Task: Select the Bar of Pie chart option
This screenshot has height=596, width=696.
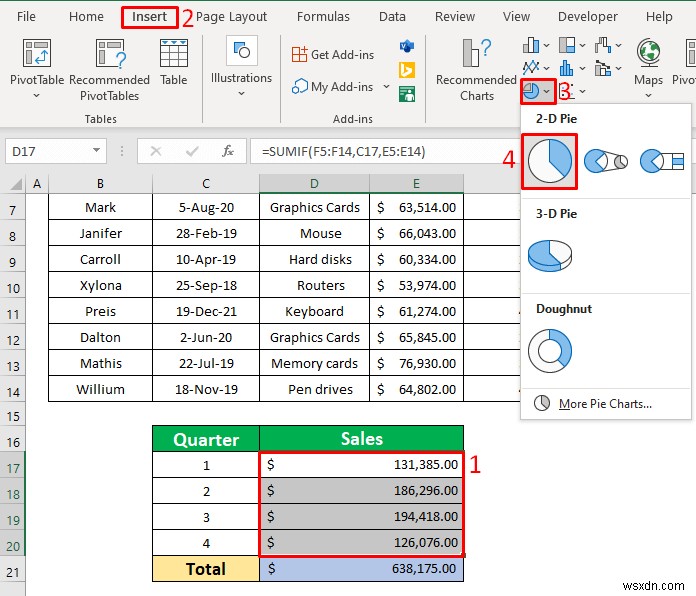Action: click(x=662, y=162)
